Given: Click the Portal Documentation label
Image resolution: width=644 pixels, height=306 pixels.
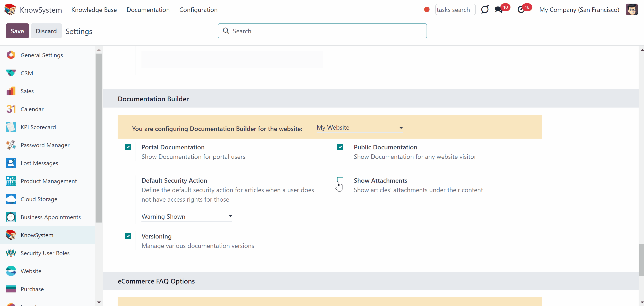Looking at the screenshot, I should 173,147.
